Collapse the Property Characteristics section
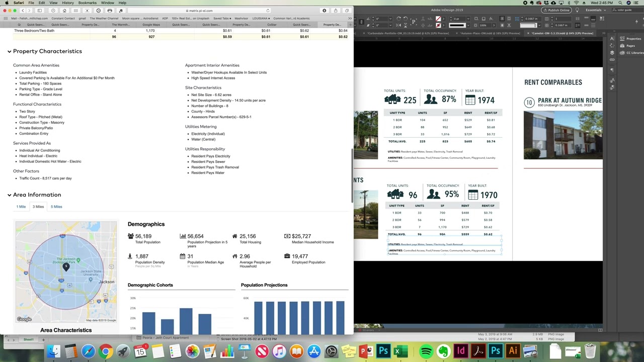The image size is (644, 362). [9, 51]
